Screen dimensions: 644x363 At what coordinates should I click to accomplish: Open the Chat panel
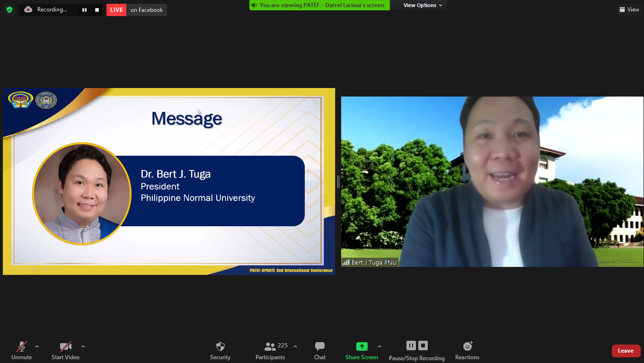(320, 350)
